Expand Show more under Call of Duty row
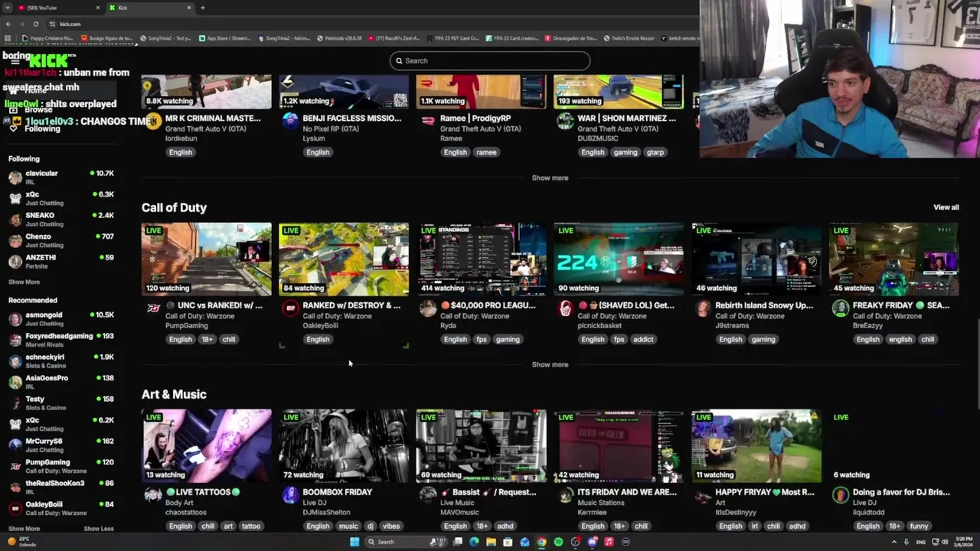Viewport: 980px width, 551px height. click(550, 364)
